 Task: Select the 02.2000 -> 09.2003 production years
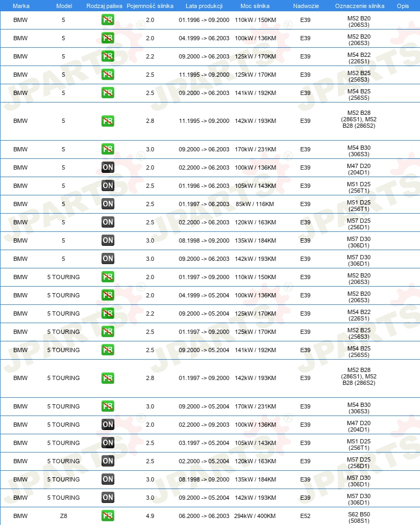click(204, 425)
